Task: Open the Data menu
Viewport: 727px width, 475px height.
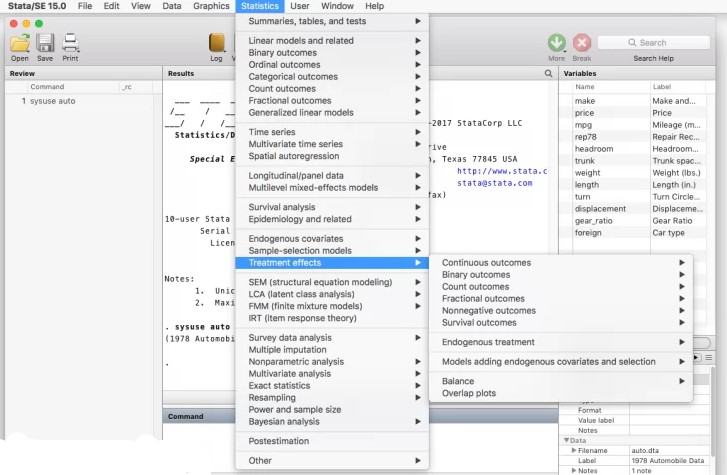Action: [x=172, y=6]
